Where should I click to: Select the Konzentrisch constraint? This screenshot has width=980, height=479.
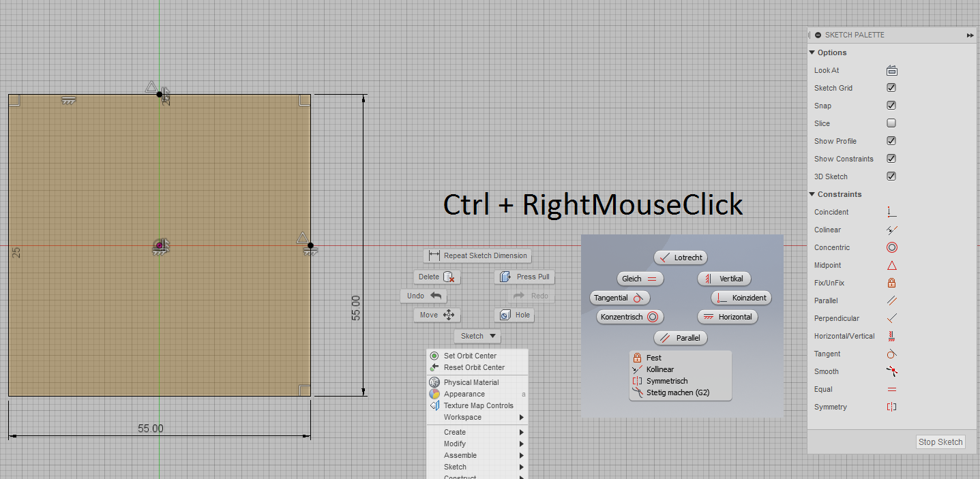point(630,317)
